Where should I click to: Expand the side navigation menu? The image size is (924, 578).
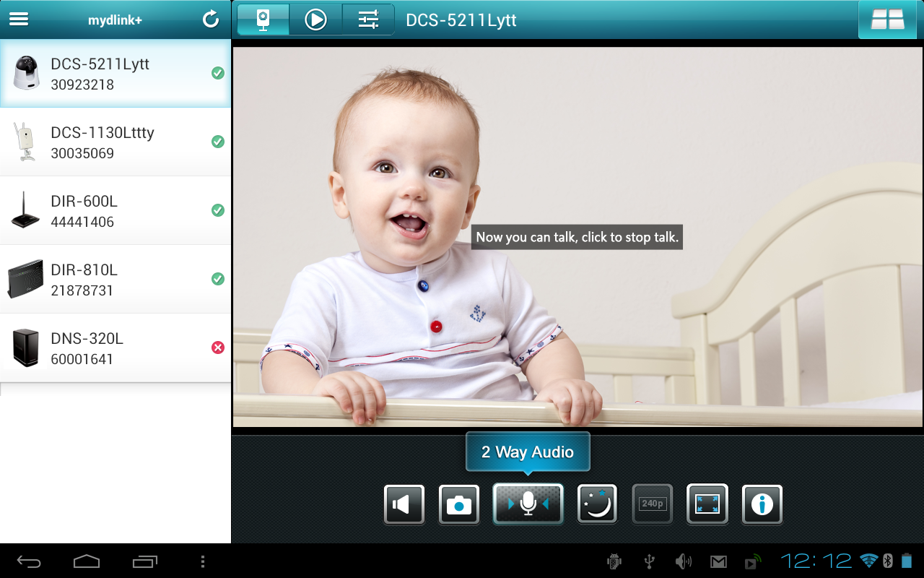[19, 20]
